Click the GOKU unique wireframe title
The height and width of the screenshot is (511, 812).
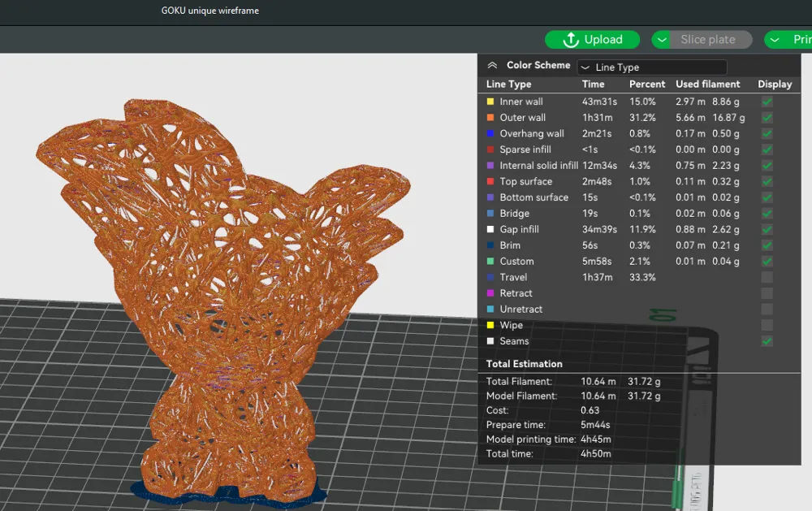209,11
